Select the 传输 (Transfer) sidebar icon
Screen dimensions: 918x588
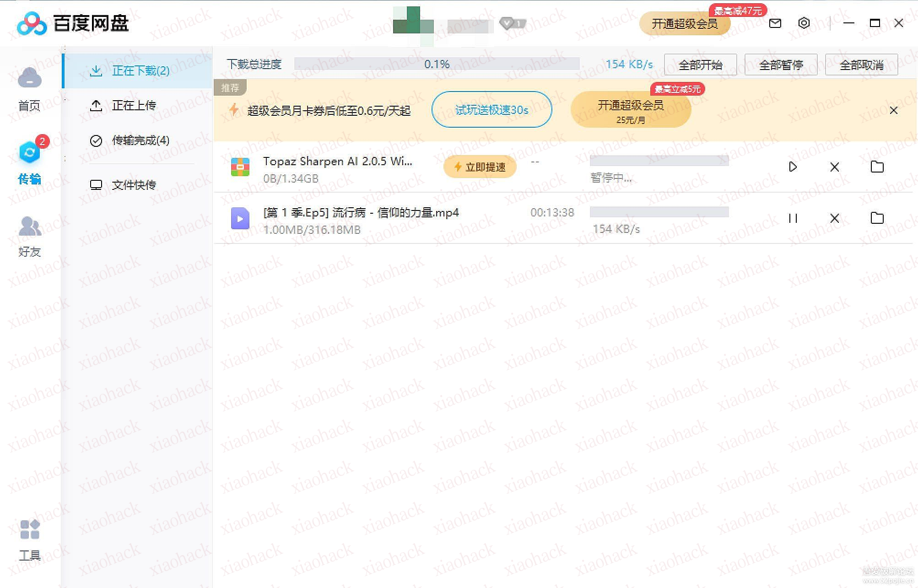(29, 162)
